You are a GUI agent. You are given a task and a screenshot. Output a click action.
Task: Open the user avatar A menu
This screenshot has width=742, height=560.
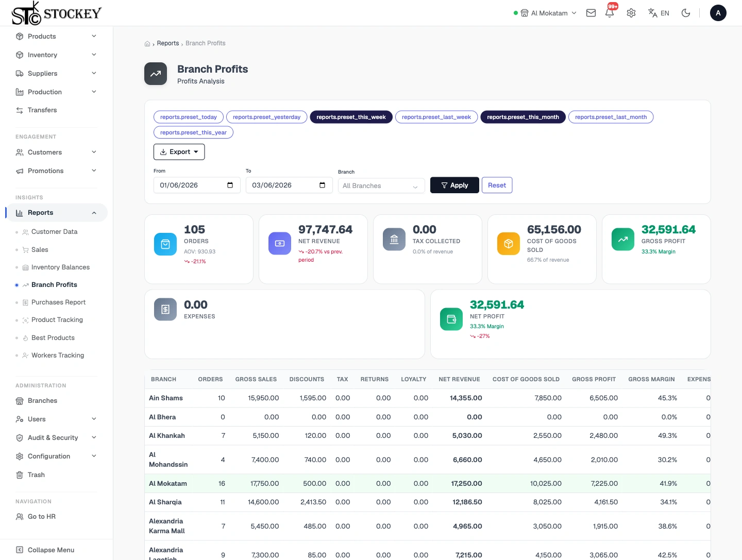point(718,13)
